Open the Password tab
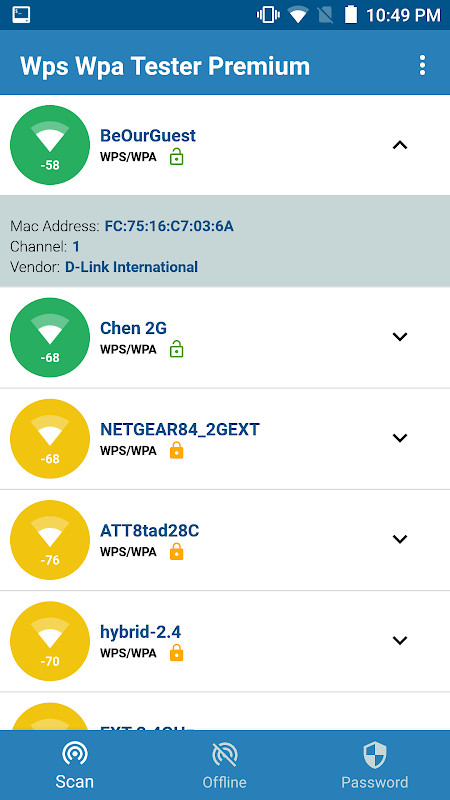This screenshot has height=800, width=450. [x=375, y=765]
